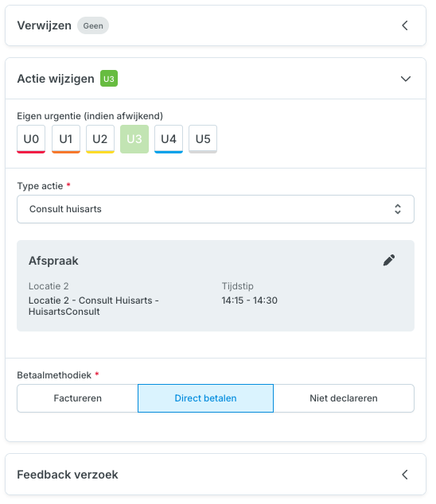Select urgency U5
Image resolution: width=436 pixels, height=504 pixels.
[x=203, y=139]
